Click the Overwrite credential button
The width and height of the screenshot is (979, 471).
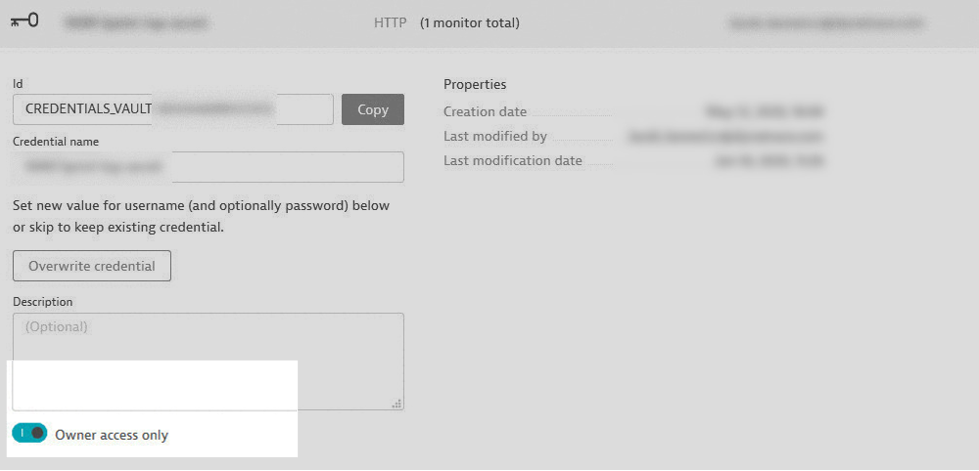92,266
